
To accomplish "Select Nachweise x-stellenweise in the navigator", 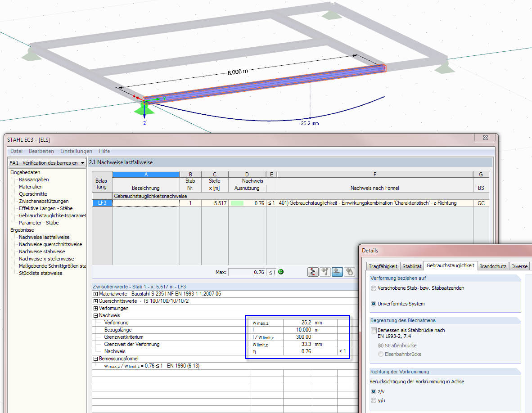I will pyautogui.click(x=46, y=259).
